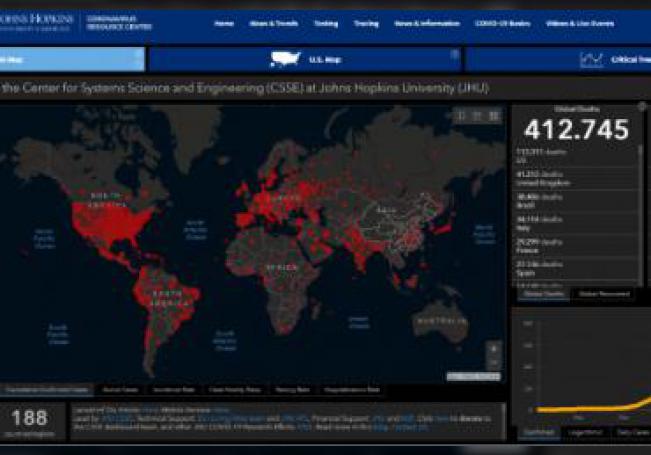
Task: Click the map zoom in plus button
Action: pyautogui.click(x=493, y=347)
